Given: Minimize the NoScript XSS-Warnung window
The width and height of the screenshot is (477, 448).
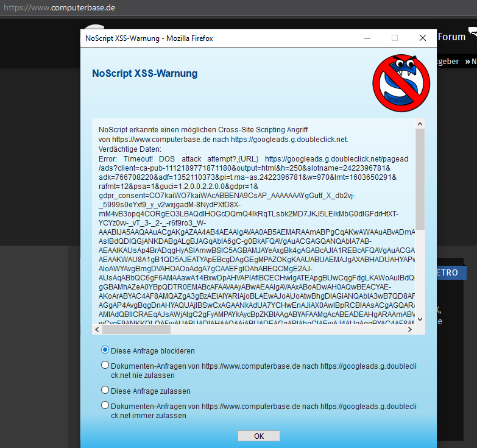Looking at the screenshot, I should pos(367,38).
